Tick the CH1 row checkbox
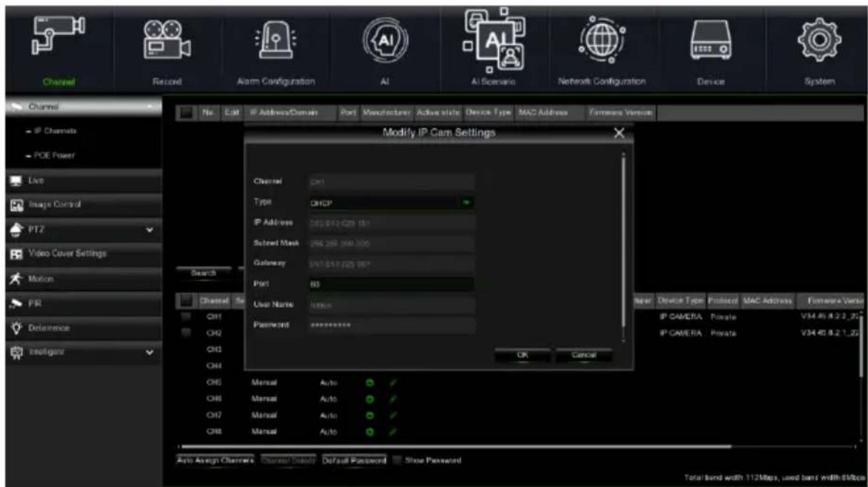868x487 pixels. [x=185, y=316]
